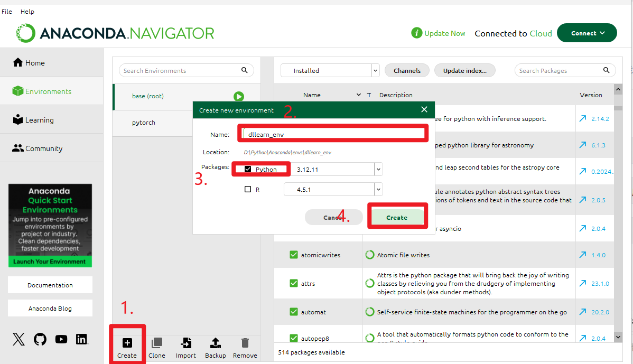Click the package list scrollbar up arrow
Viewport: 633px width, 364px height.
(618, 89)
